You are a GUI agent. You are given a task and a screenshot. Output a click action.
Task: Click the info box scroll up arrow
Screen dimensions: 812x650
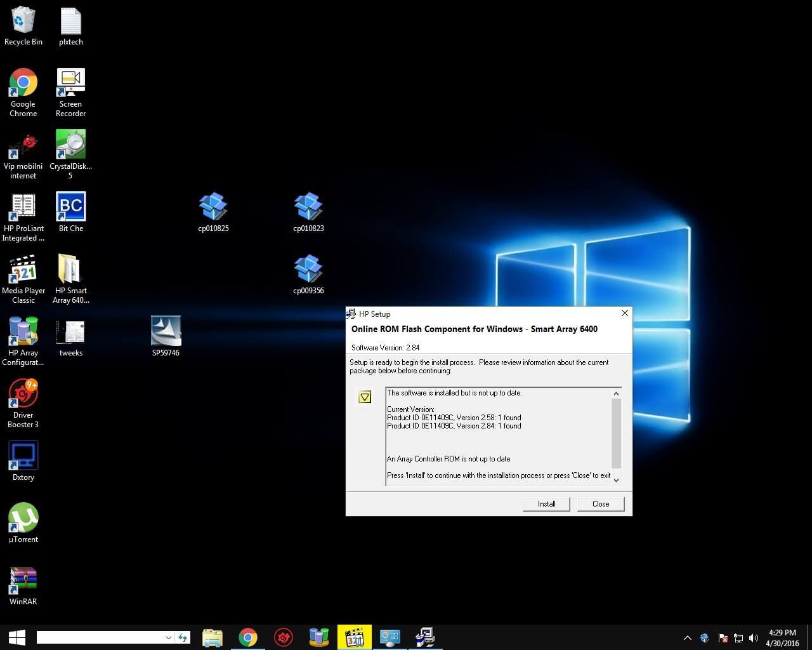tap(616, 394)
